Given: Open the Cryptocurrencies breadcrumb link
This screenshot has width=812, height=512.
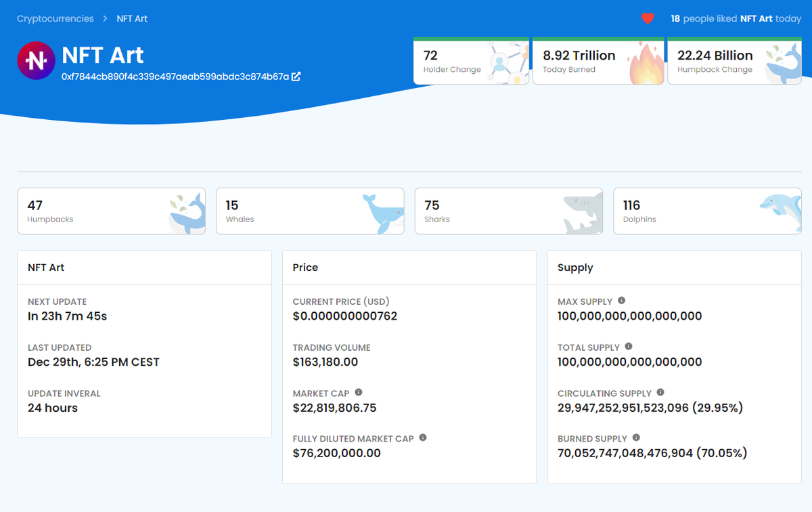Looking at the screenshot, I should point(55,18).
